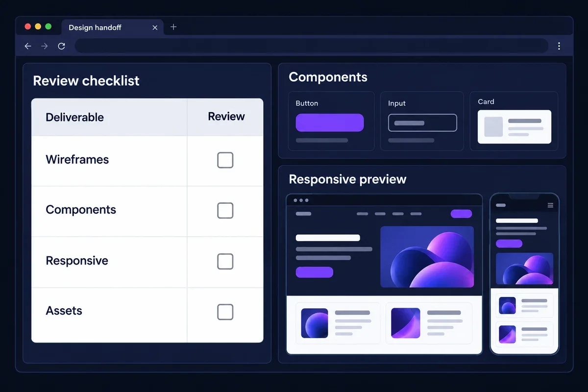Screen dimensions: 588x392
Task: Click the macOS yellow minimize button
Action: coord(38,26)
